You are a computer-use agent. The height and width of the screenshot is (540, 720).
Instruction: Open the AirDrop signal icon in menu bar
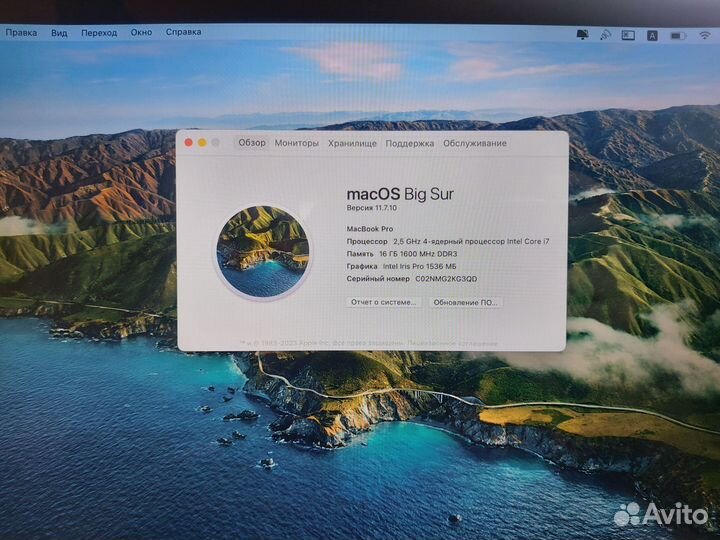tap(605, 35)
